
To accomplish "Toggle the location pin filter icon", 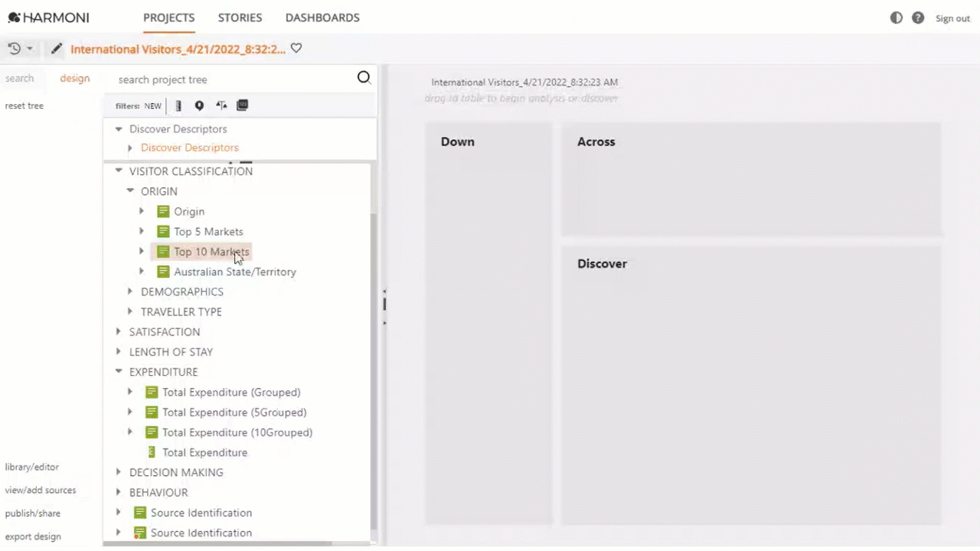I will (199, 106).
